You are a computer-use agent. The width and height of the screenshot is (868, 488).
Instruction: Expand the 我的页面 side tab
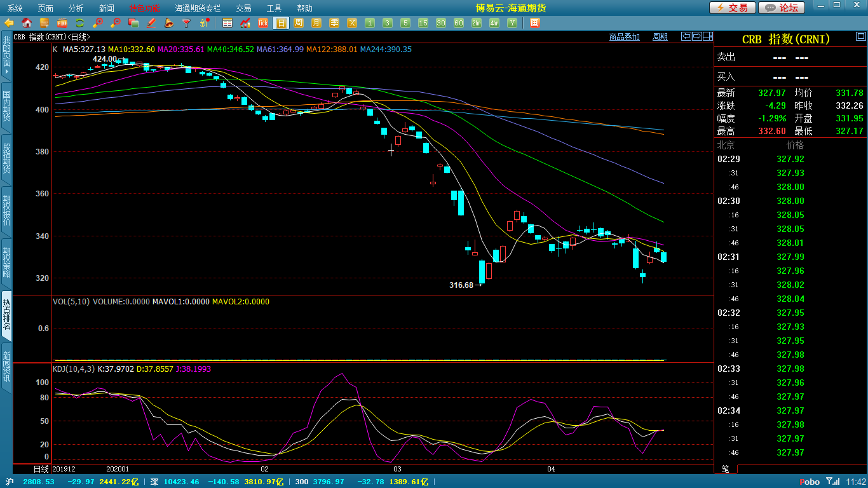pos(6,56)
